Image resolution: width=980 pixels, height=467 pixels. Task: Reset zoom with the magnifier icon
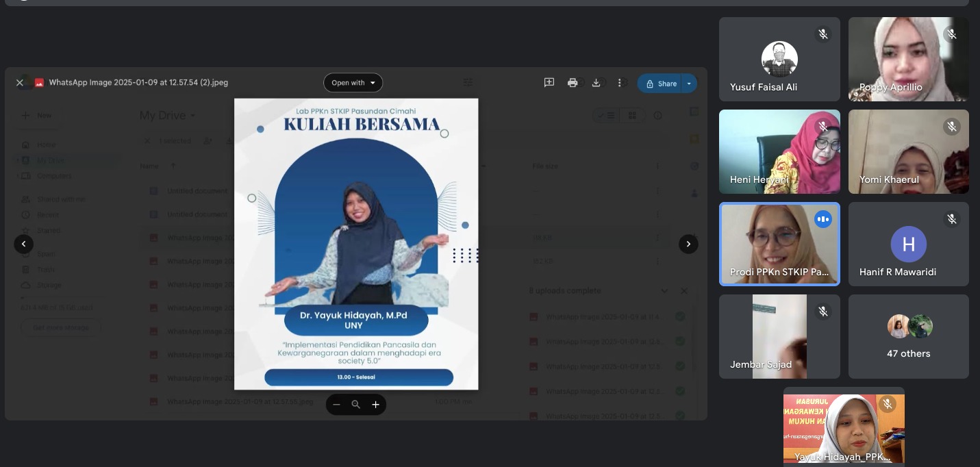[356, 405]
